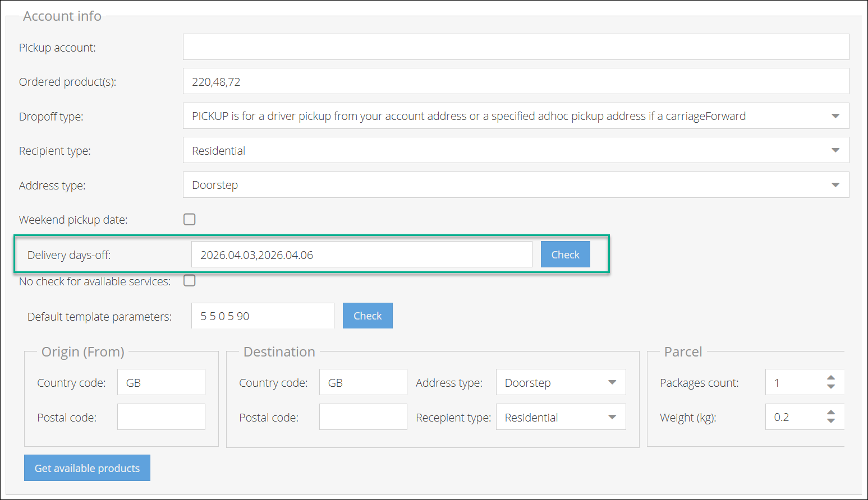
Task: Click into the Ordered product(s) field
Action: click(515, 82)
